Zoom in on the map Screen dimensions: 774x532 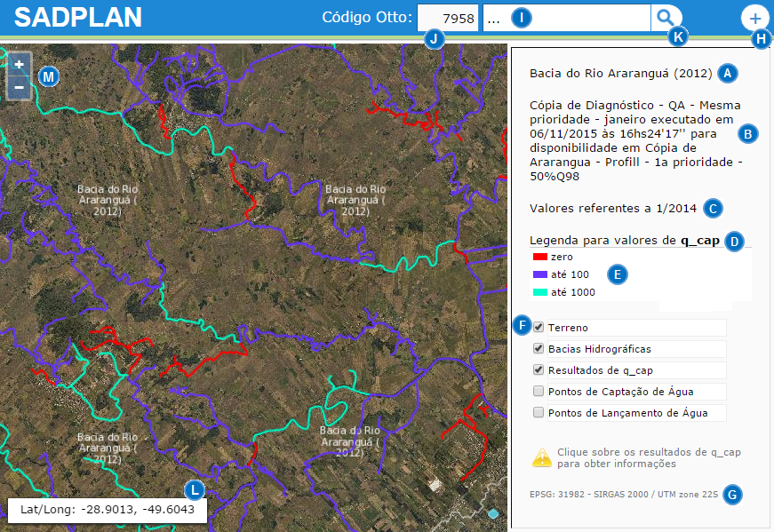click(x=19, y=65)
